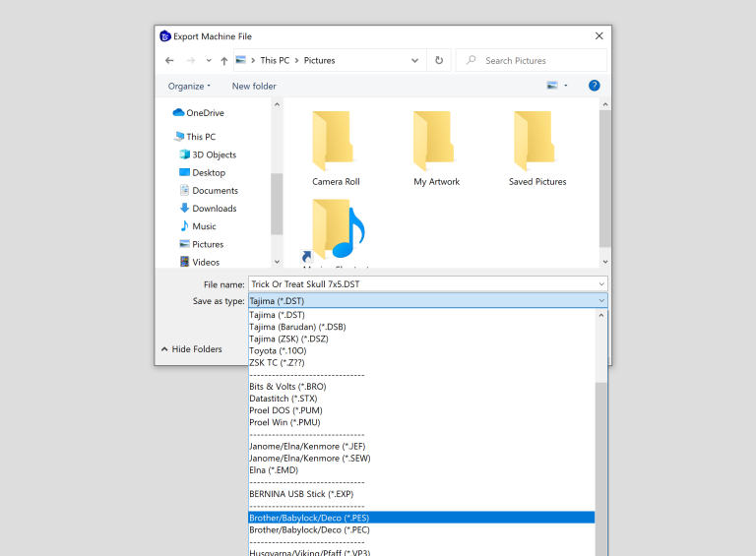Choose Janome/Elna/Kenmore (*.JEF) format

click(421, 446)
